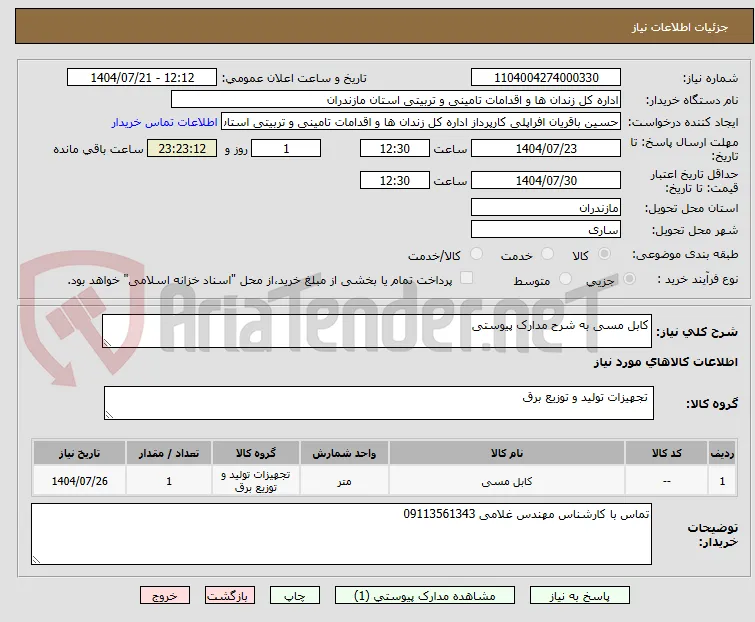Viewport: 755px width, 622px height.
Task: Click the announcement date field 1404/07/21 - 12:12
Action: 142,78
